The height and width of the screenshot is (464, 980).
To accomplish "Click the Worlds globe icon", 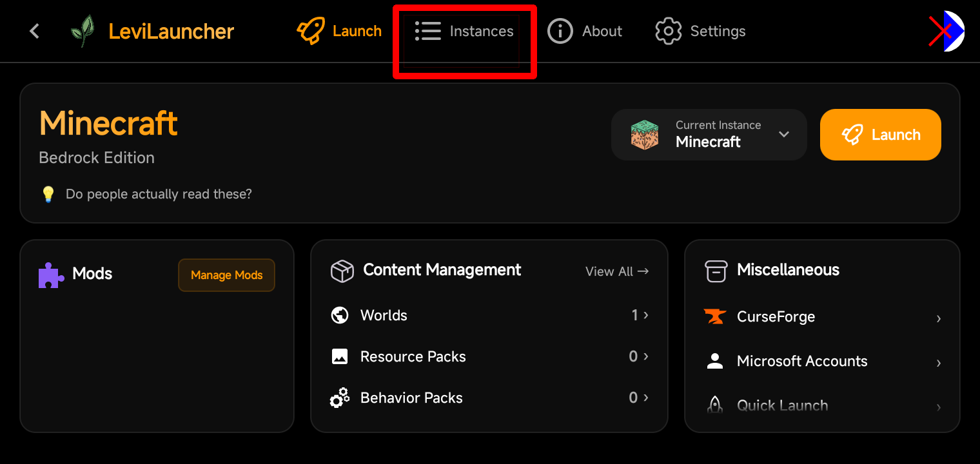I will coord(340,315).
